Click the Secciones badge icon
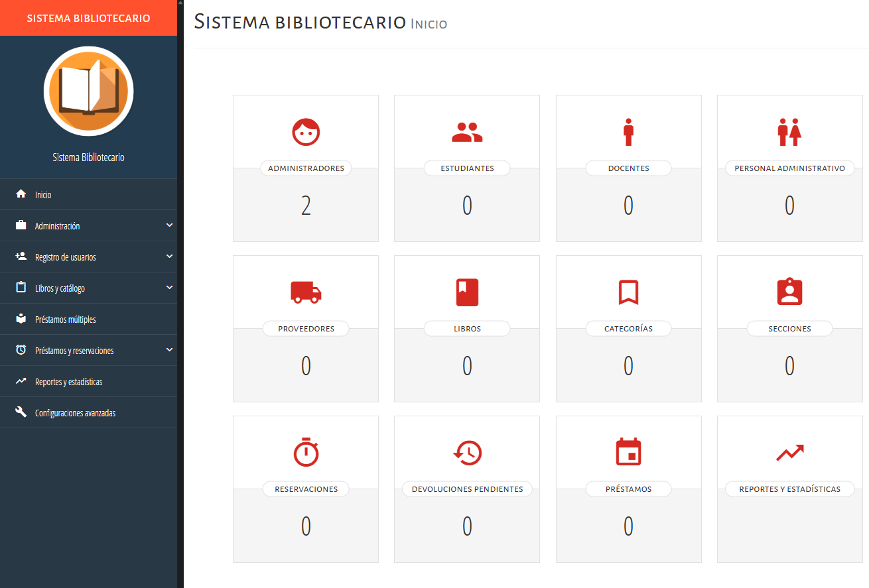Viewport: 869px width, 588px height. (x=789, y=292)
